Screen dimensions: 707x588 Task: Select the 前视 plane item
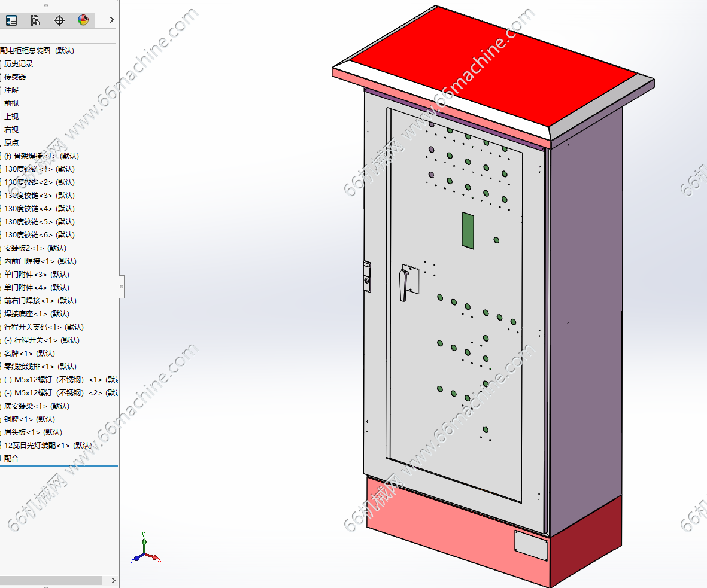coord(11,103)
